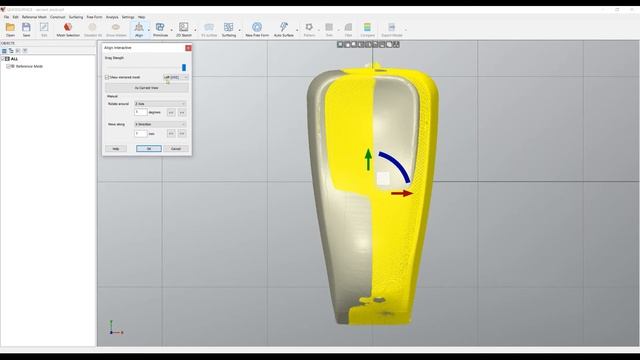
Task: Click the rotate increase arrow button
Action: click(182, 112)
